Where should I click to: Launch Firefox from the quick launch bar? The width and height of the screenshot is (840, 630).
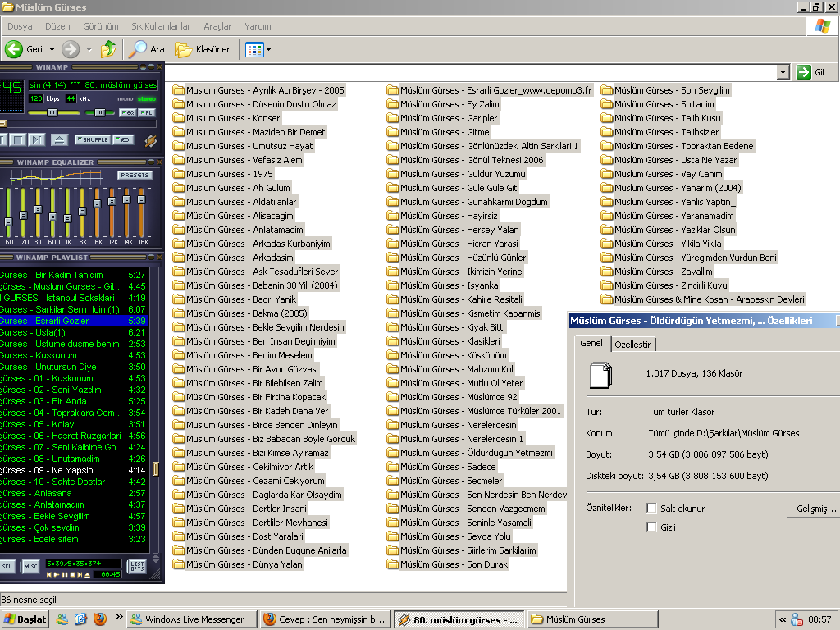(x=99, y=619)
